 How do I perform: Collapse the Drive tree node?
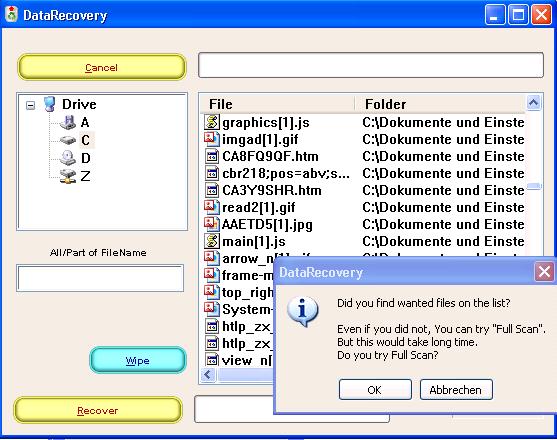[x=31, y=105]
